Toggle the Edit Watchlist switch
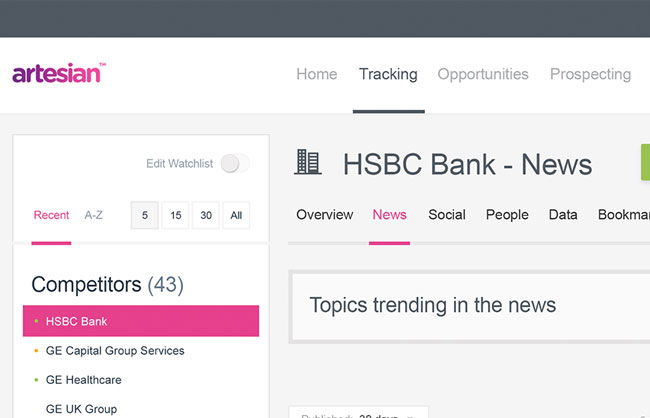650x418 pixels. [234, 164]
